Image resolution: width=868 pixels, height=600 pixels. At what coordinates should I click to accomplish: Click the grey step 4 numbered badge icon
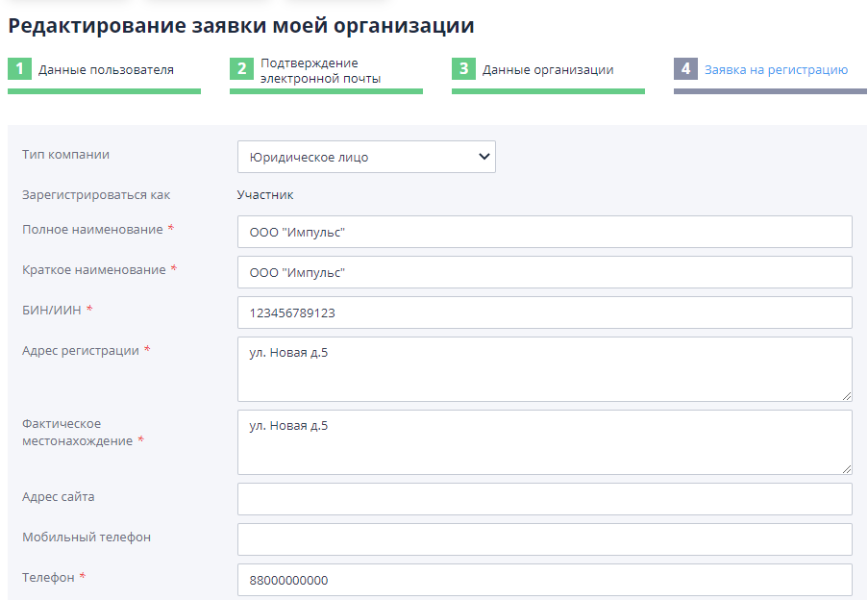(x=684, y=69)
